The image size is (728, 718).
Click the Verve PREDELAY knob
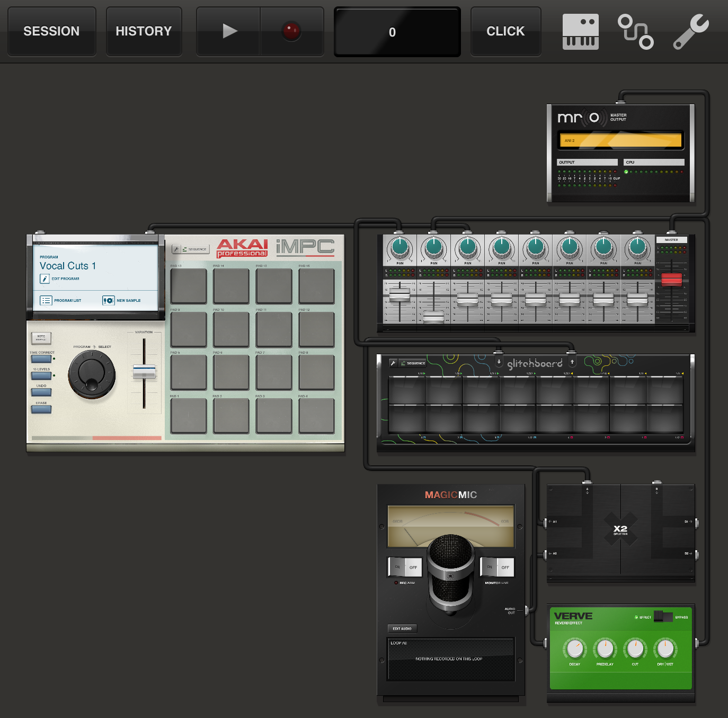pos(605,648)
